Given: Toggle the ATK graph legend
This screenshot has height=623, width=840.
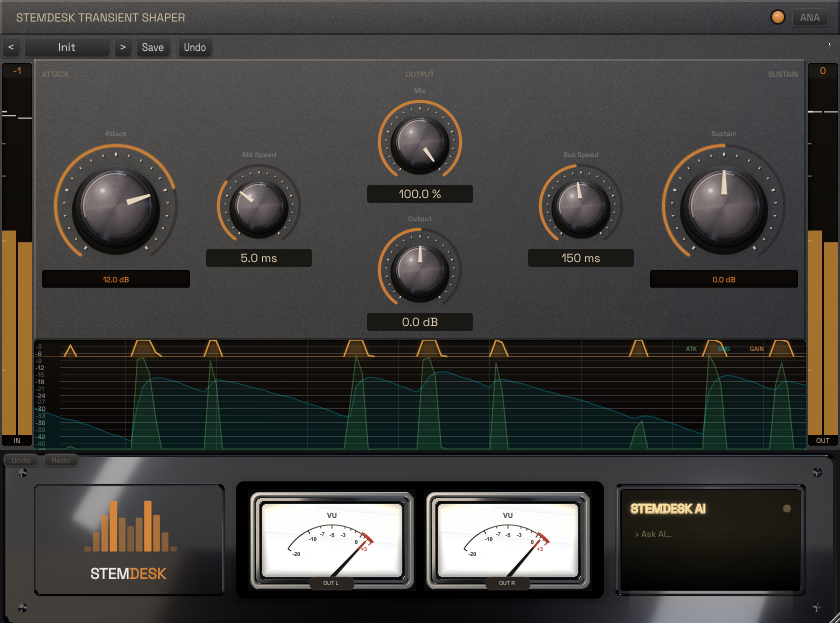Looking at the screenshot, I should pyautogui.click(x=691, y=349).
